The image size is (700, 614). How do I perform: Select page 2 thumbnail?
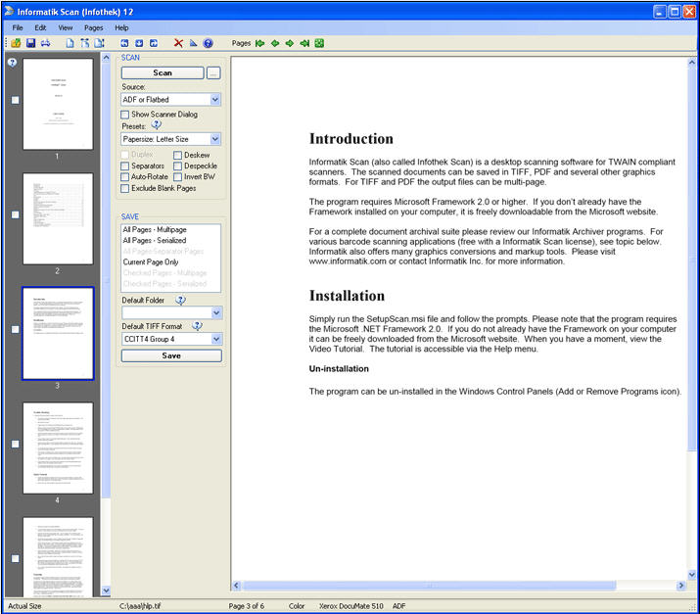58,218
